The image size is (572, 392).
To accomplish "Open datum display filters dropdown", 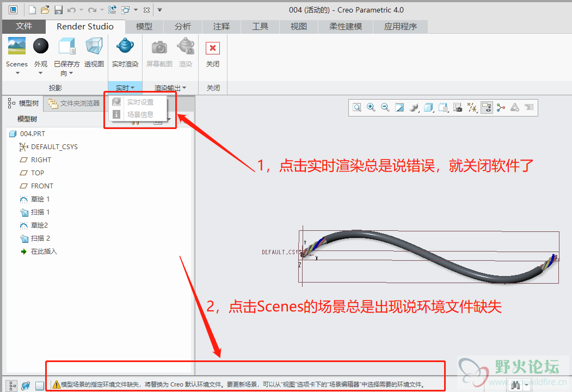I will [472, 107].
